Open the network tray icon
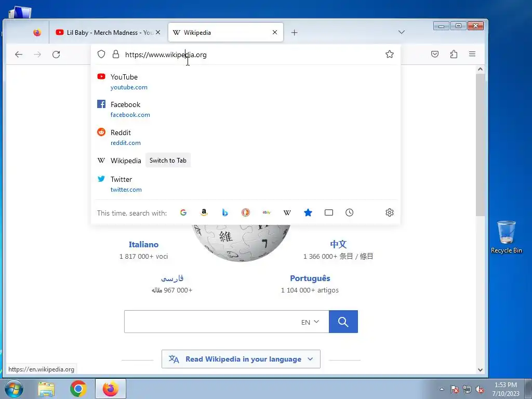 pyautogui.click(x=467, y=389)
